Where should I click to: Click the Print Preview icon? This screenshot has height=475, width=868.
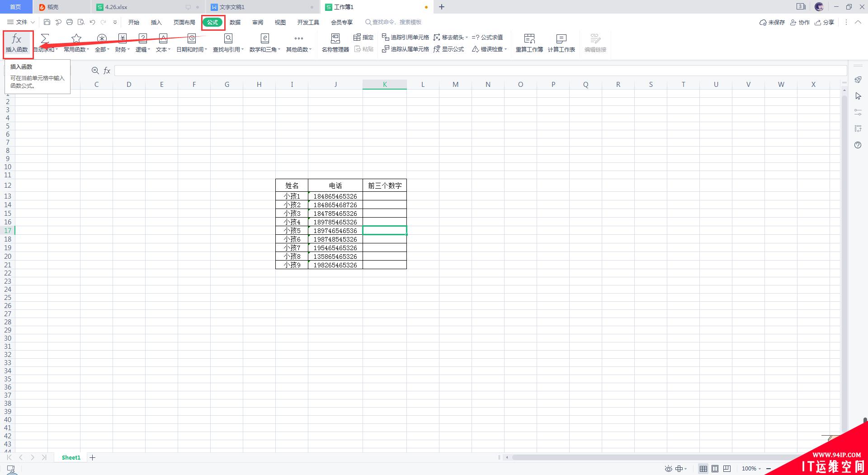[81, 22]
